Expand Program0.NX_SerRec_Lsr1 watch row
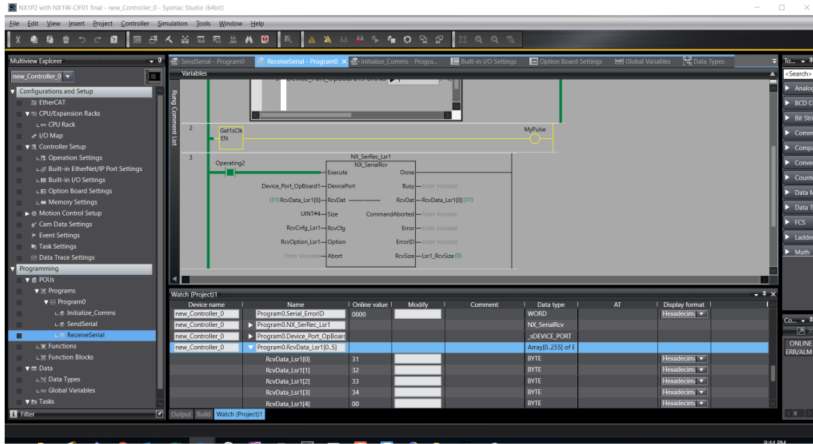Image resolution: width=813 pixels, height=444 pixels. click(250, 325)
